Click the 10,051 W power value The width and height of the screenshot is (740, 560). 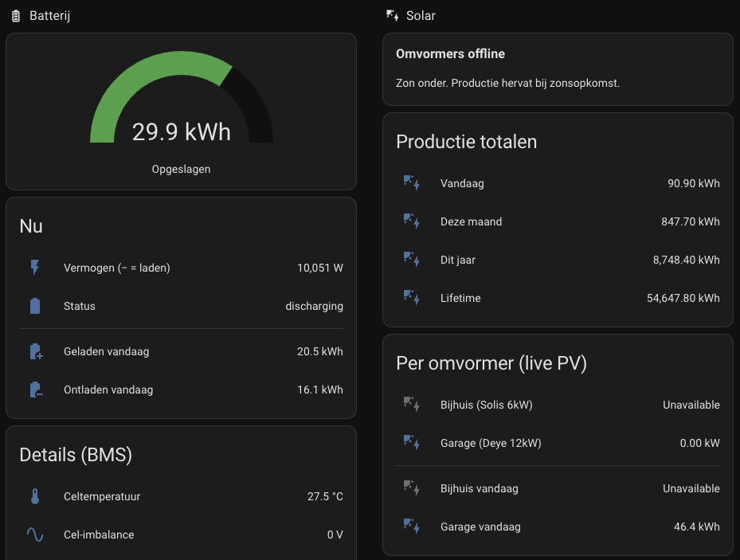click(320, 268)
